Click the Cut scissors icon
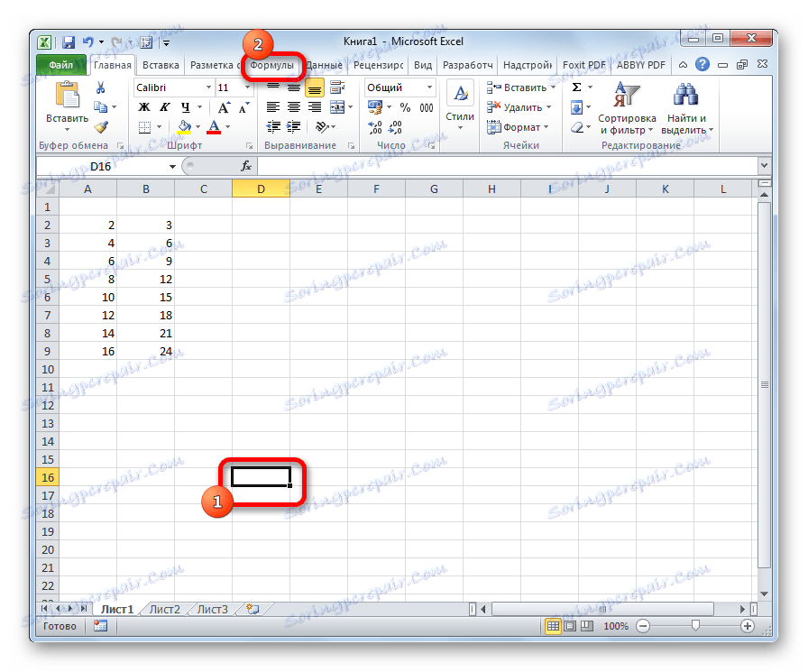The width and height of the screenshot is (808, 672). click(100, 87)
